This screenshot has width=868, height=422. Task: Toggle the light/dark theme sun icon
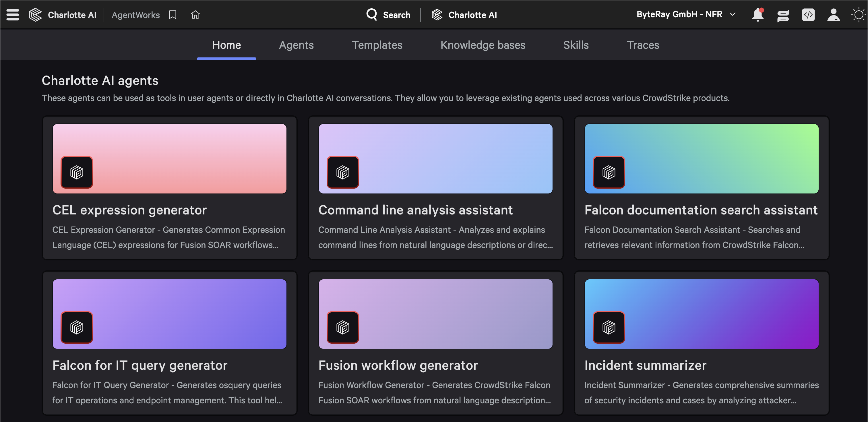tap(859, 15)
